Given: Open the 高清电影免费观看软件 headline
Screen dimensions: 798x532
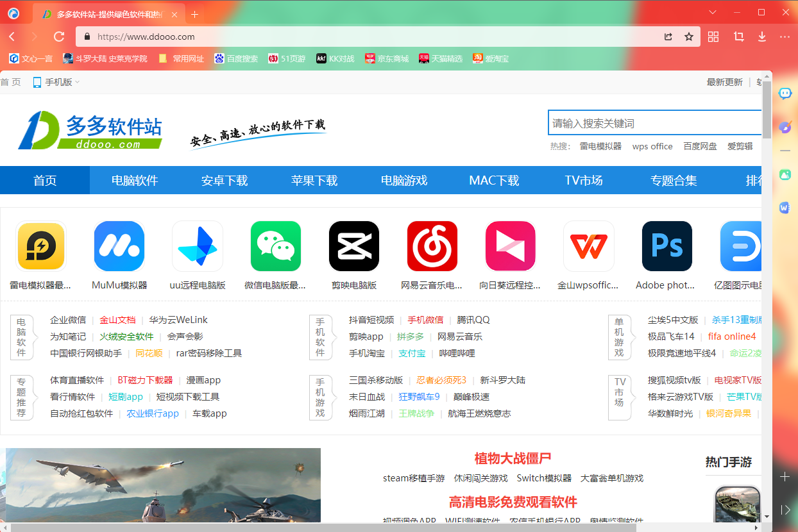Looking at the screenshot, I should (x=513, y=502).
